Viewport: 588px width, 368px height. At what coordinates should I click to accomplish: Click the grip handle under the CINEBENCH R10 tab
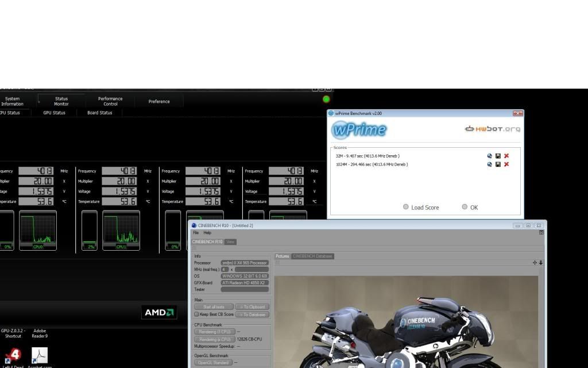[x=194, y=248]
